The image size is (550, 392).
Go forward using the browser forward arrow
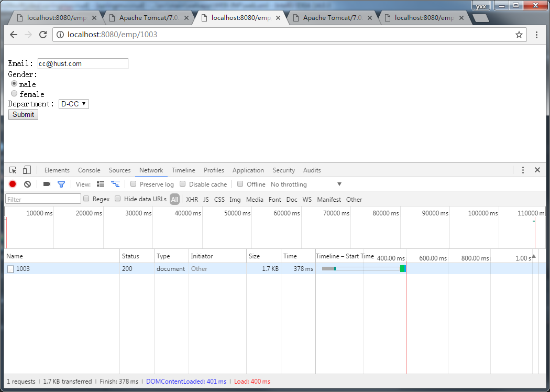tap(28, 35)
